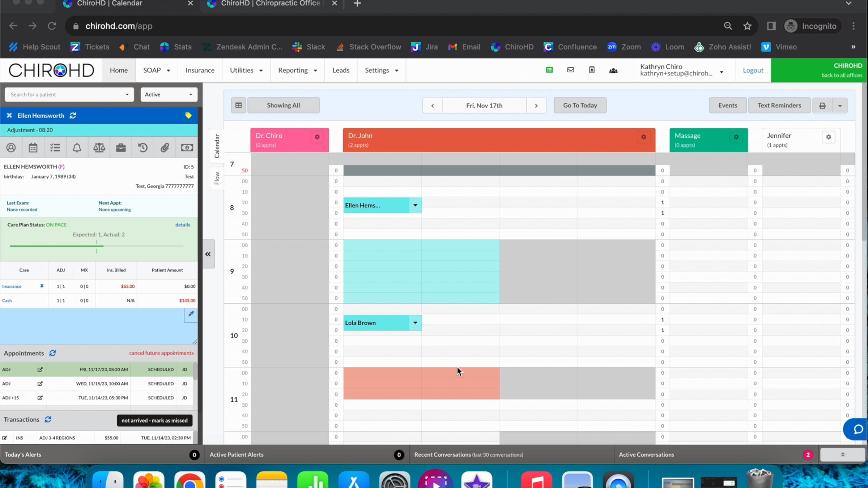
Task: Open the Ellen Hems... appointment dropdown
Action: pyautogui.click(x=415, y=205)
